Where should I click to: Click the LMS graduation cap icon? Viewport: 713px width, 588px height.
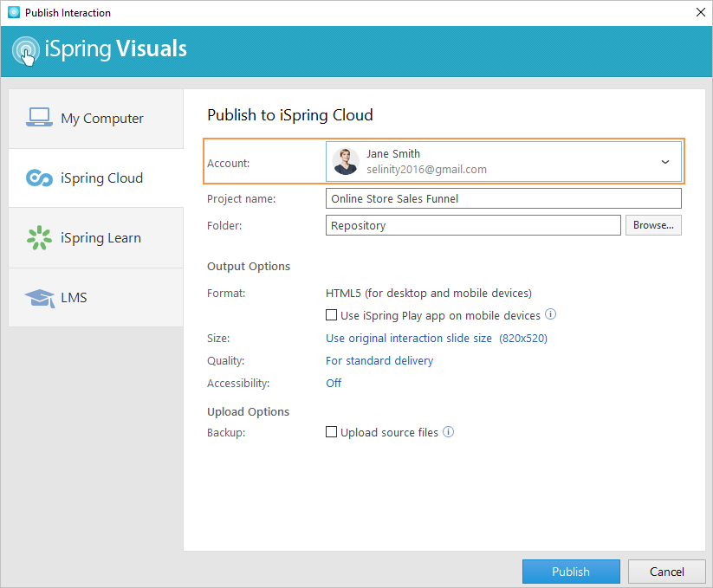click(x=40, y=298)
